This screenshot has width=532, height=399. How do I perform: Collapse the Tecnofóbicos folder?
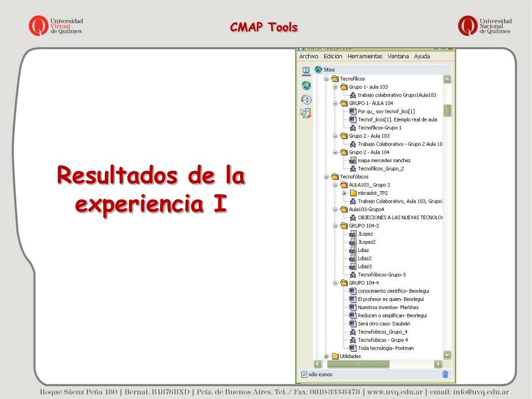[x=326, y=177]
